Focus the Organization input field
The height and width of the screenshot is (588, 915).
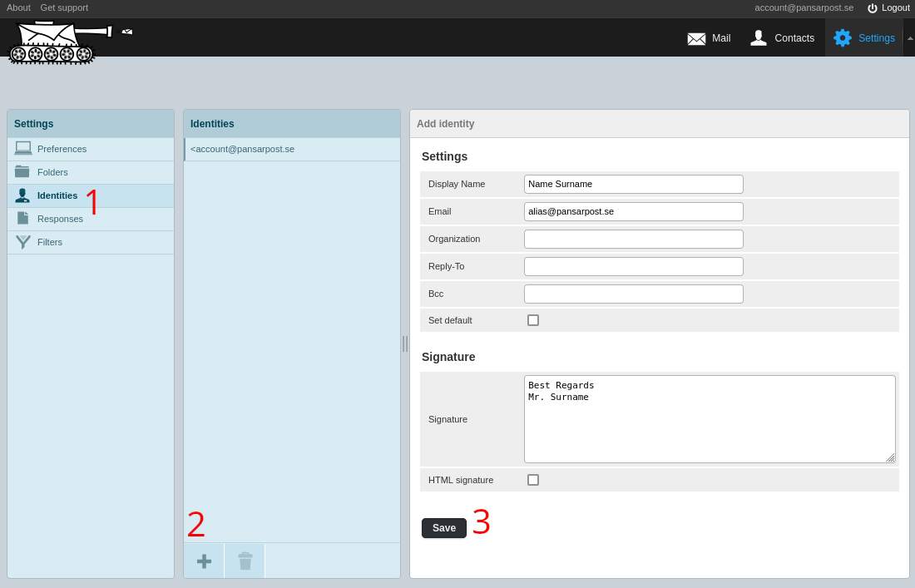tap(633, 240)
